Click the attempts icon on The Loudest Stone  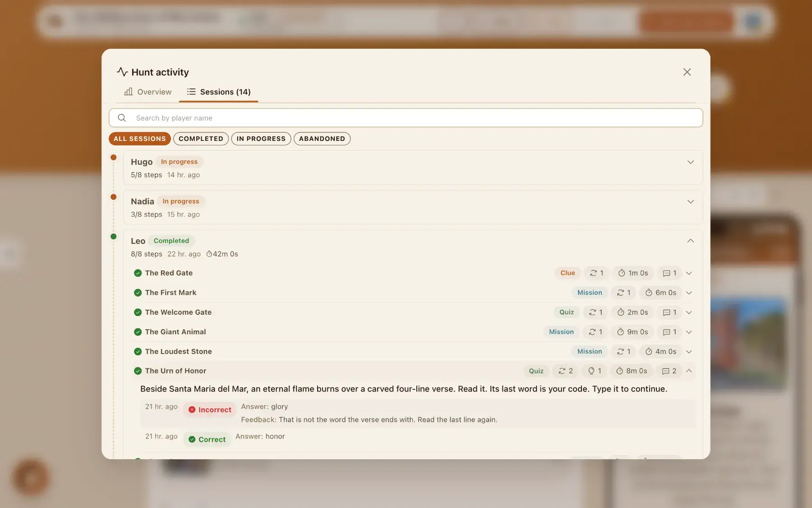(621, 351)
